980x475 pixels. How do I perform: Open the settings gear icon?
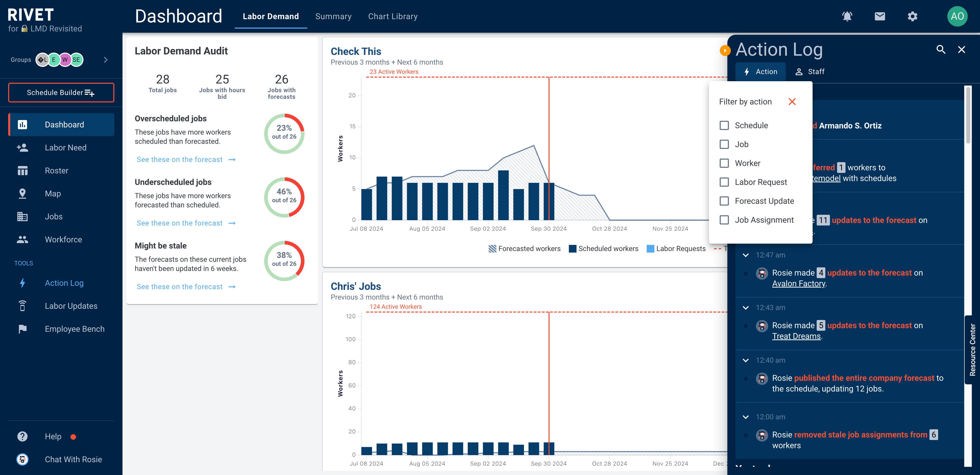point(913,16)
